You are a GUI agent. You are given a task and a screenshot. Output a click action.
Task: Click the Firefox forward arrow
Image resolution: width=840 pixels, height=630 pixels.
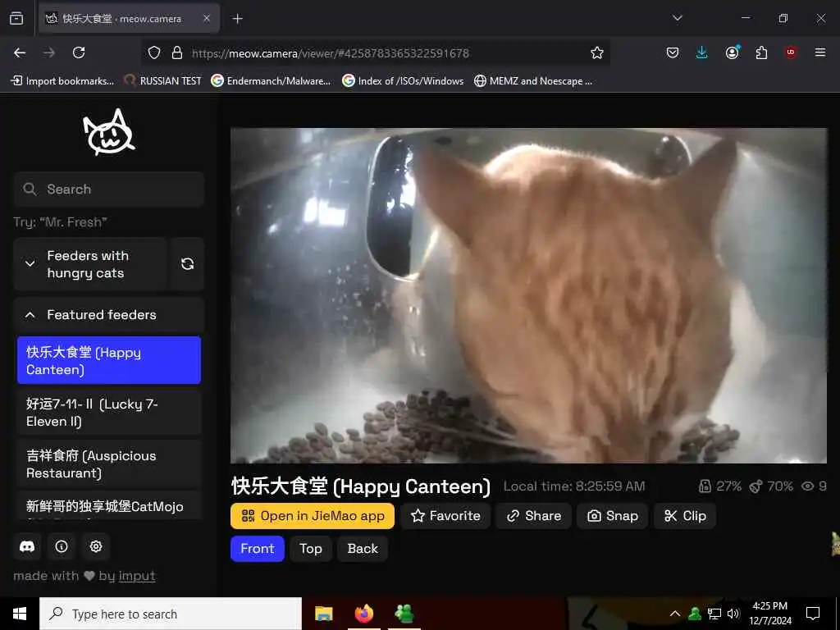pos(49,52)
